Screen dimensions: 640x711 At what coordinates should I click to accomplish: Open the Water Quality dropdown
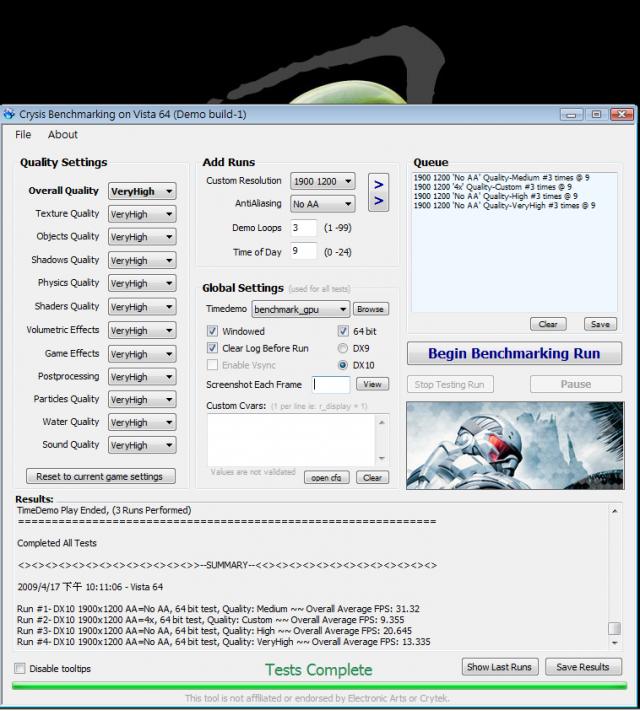[142, 422]
